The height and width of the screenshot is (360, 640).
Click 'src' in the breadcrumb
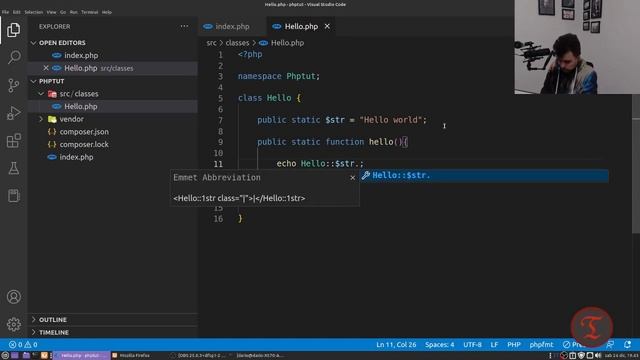point(211,43)
